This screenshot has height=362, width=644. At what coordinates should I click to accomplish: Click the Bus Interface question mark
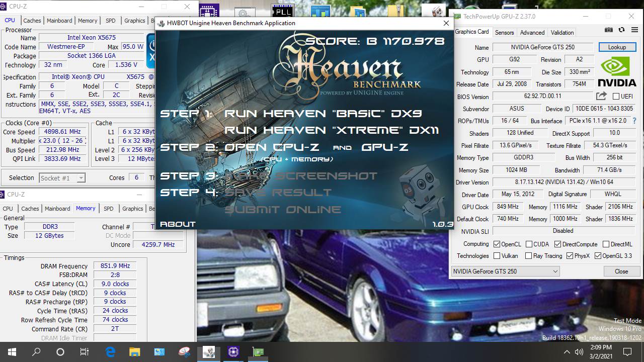(x=634, y=121)
